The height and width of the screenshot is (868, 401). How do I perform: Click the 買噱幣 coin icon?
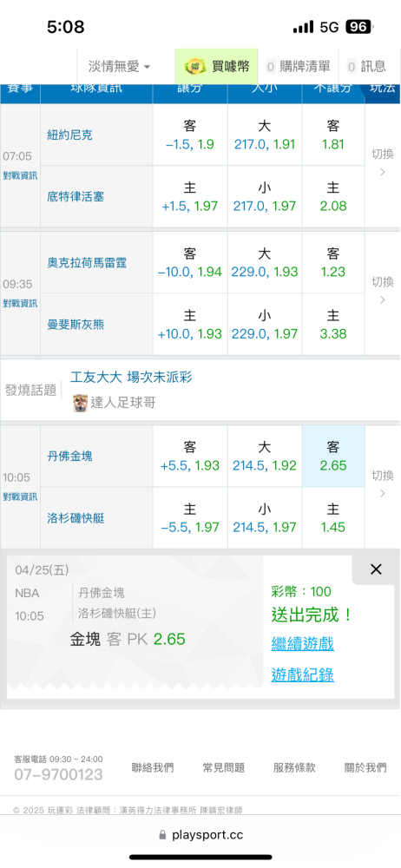point(194,67)
